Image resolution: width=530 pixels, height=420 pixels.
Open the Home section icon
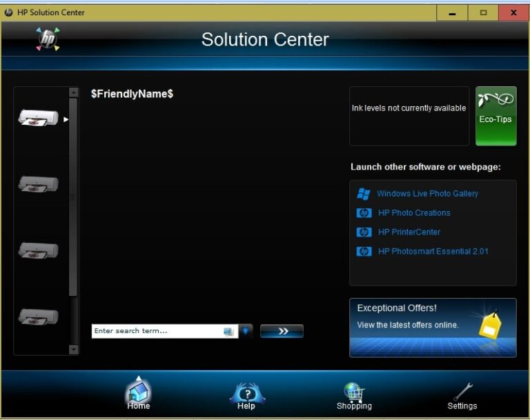(139, 392)
